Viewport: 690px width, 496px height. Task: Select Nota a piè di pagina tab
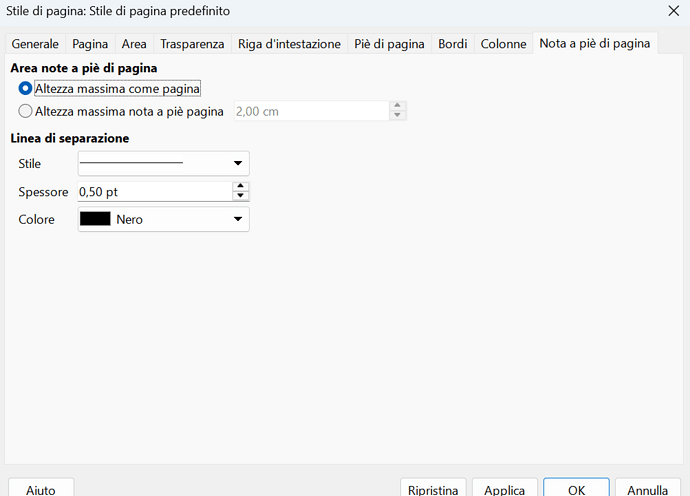(595, 43)
